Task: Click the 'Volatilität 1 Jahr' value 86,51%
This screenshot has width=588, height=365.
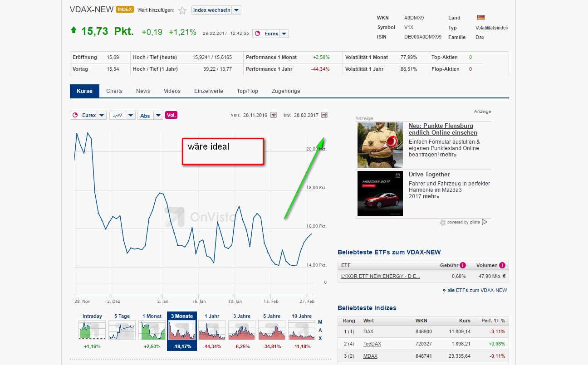Action: [x=409, y=69]
